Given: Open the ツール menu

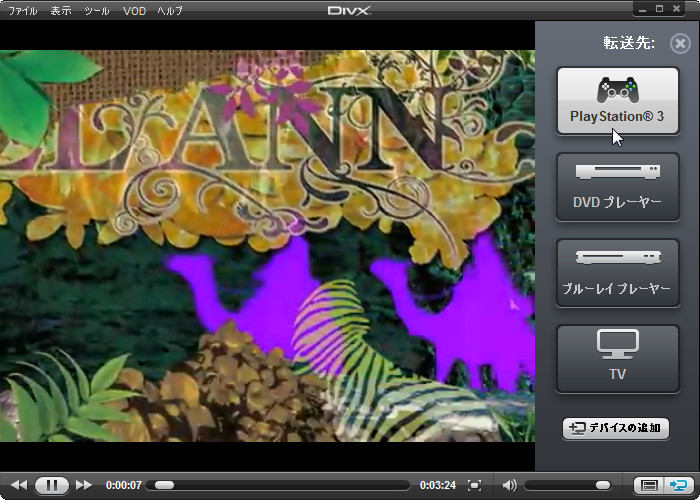Looking at the screenshot, I should click(x=97, y=11).
